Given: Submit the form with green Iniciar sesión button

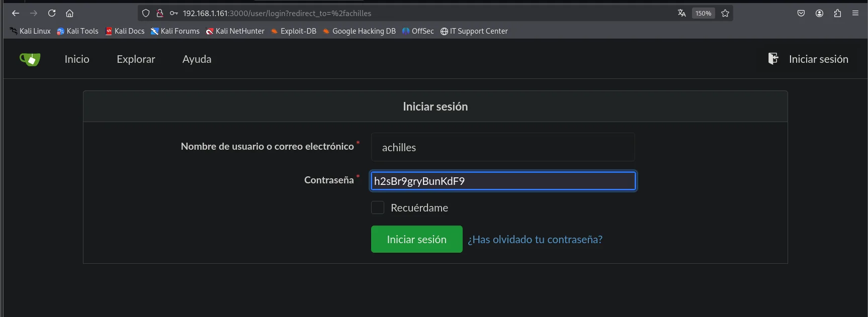Looking at the screenshot, I should (x=417, y=239).
